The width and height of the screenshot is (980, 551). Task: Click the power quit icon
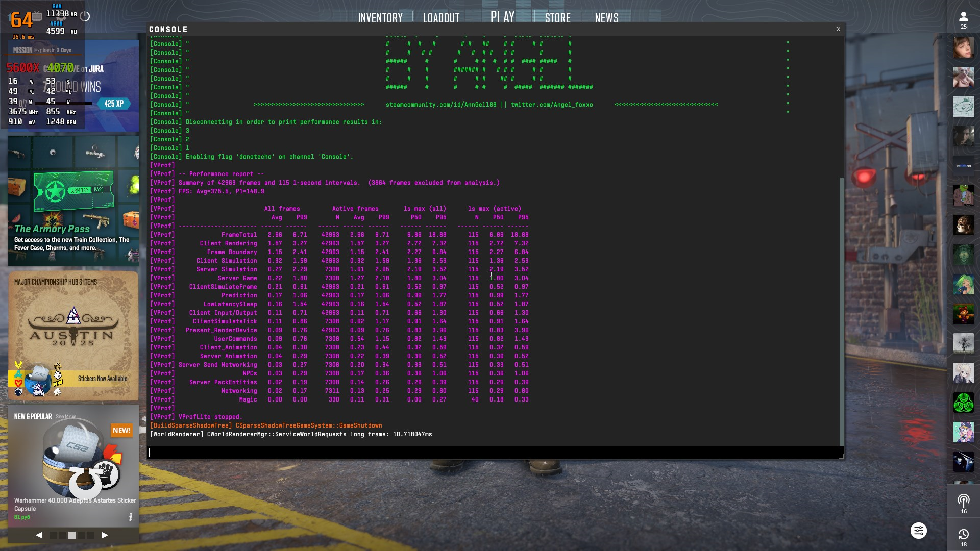[x=85, y=16]
